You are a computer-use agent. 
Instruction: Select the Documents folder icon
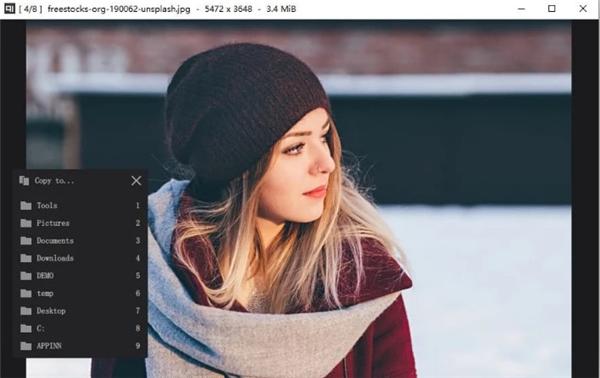click(x=26, y=241)
